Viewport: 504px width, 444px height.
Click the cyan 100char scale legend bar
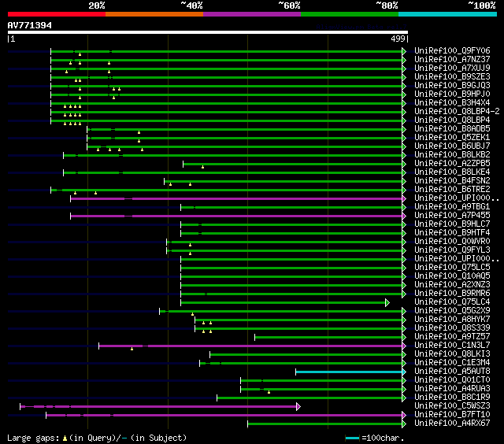pos(352,438)
